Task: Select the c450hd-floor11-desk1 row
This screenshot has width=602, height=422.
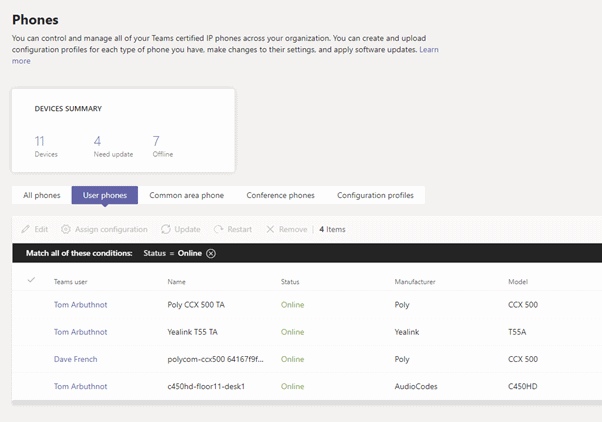Action: coord(206,385)
